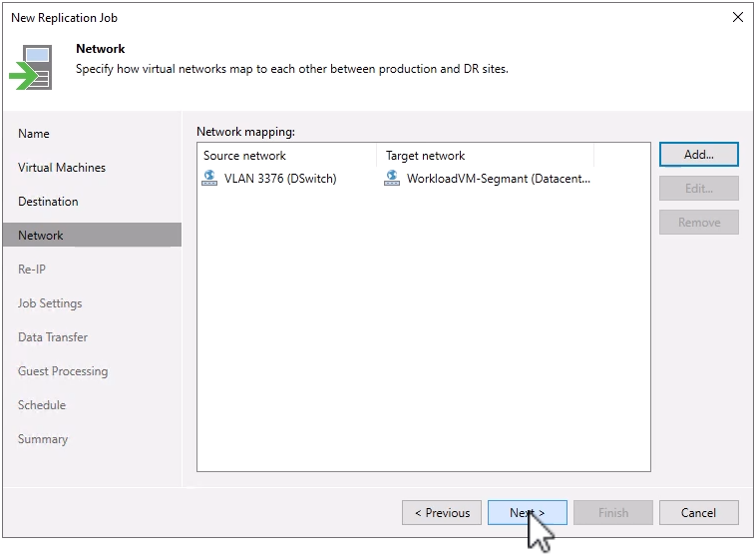Select the Data Transfer step

53,337
